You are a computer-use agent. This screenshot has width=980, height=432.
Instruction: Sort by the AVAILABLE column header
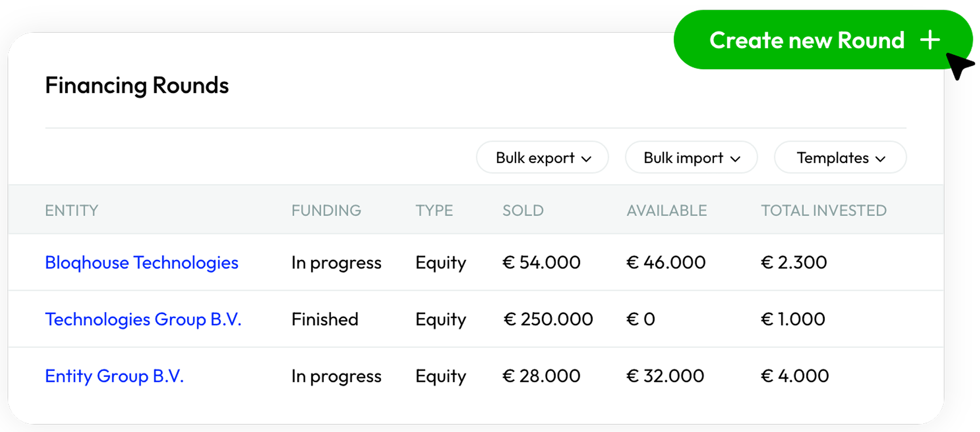pyautogui.click(x=667, y=211)
